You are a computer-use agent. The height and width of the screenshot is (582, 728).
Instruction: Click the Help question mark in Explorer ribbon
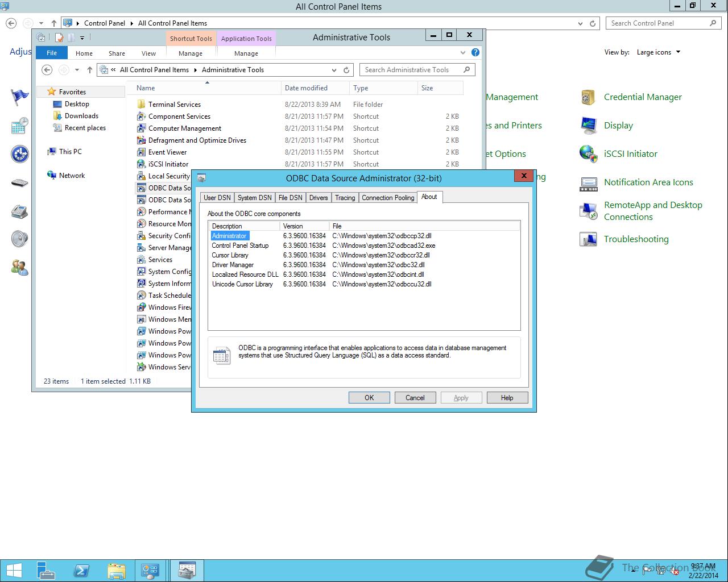tap(475, 53)
